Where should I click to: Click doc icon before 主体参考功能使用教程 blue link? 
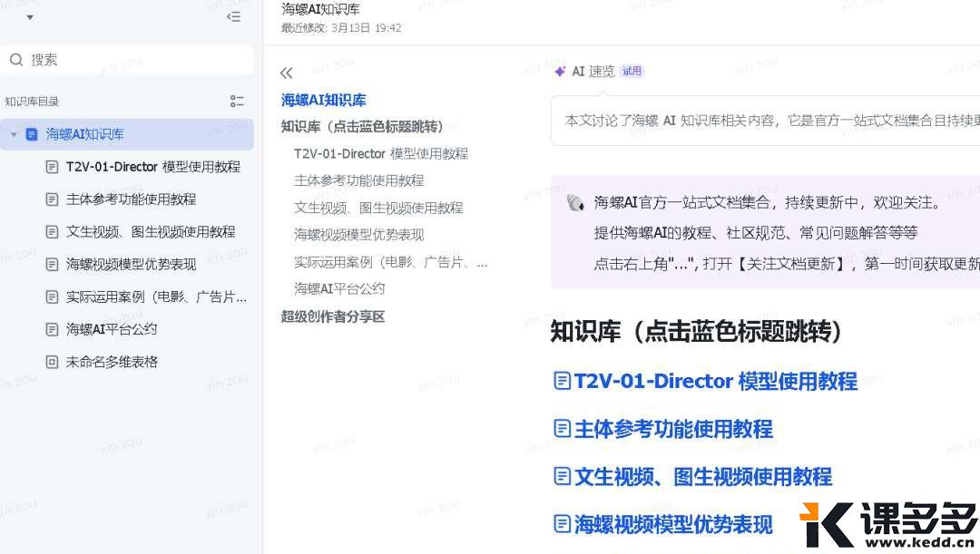point(563,429)
